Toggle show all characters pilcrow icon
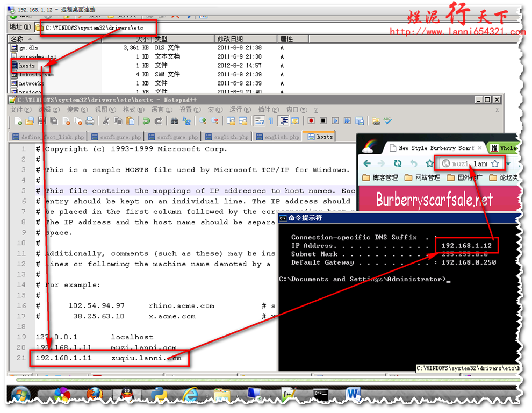The width and height of the screenshot is (532, 413). [271, 121]
